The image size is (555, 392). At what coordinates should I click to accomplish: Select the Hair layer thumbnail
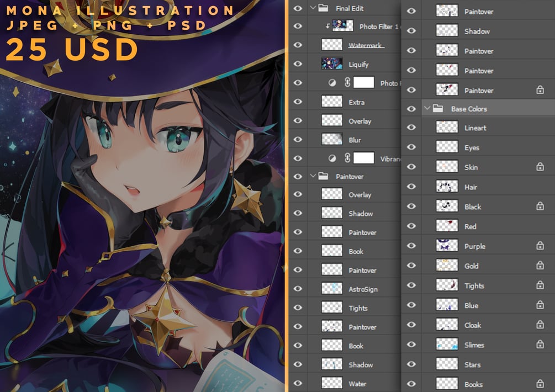click(x=447, y=187)
